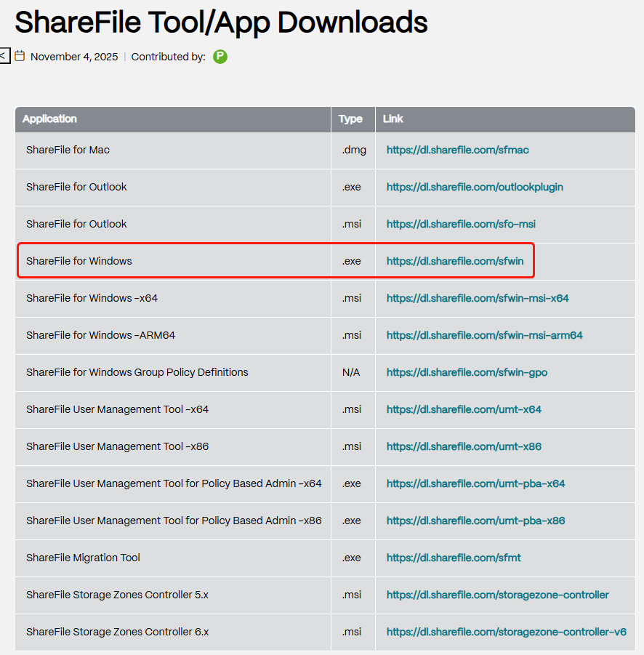Open the sfmt download link
Screen dimensions: 644x655
(454, 558)
